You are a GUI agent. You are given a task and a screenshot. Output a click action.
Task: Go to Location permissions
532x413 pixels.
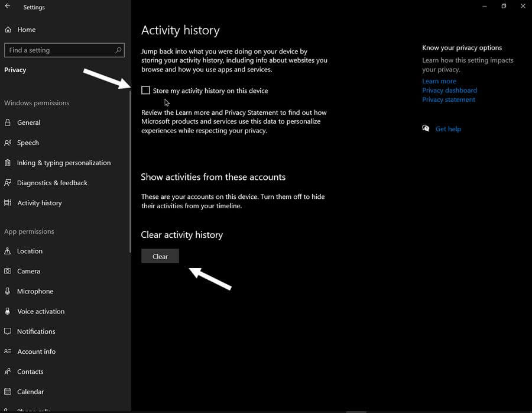coord(30,251)
